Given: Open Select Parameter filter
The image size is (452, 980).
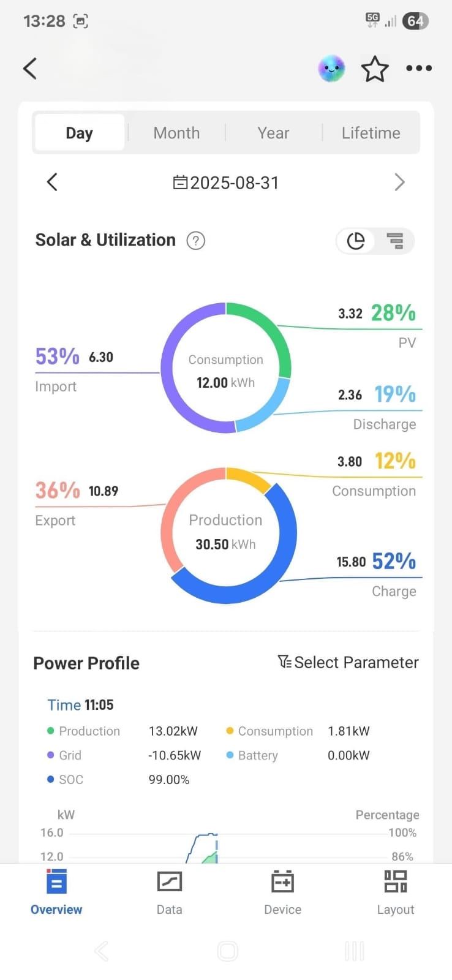Looking at the screenshot, I should click(x=348, y=663).
